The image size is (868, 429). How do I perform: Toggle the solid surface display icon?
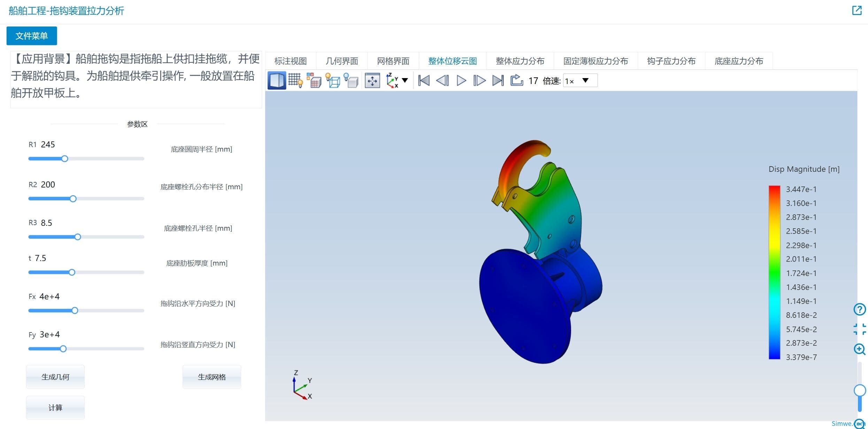(277, 81)
